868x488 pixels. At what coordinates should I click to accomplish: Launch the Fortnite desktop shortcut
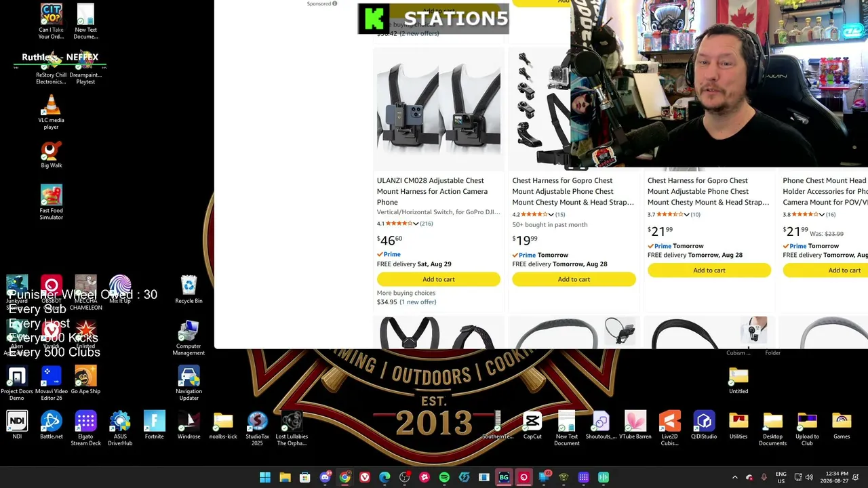154,426
